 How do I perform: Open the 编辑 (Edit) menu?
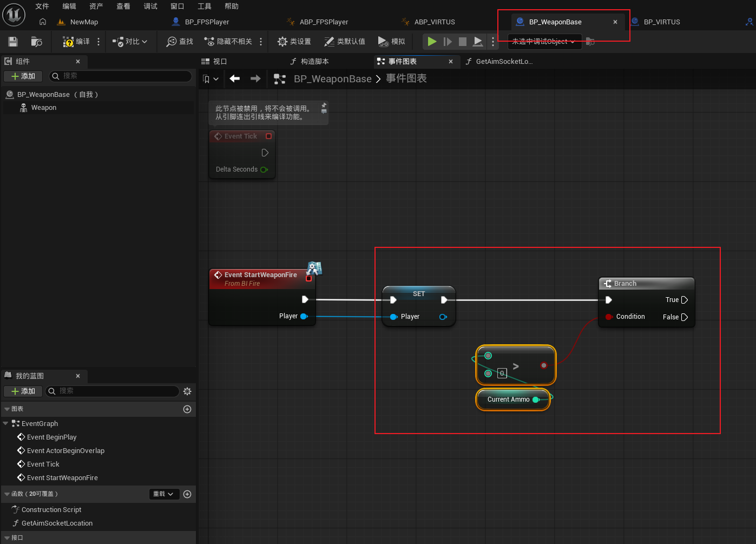point(69,6)
